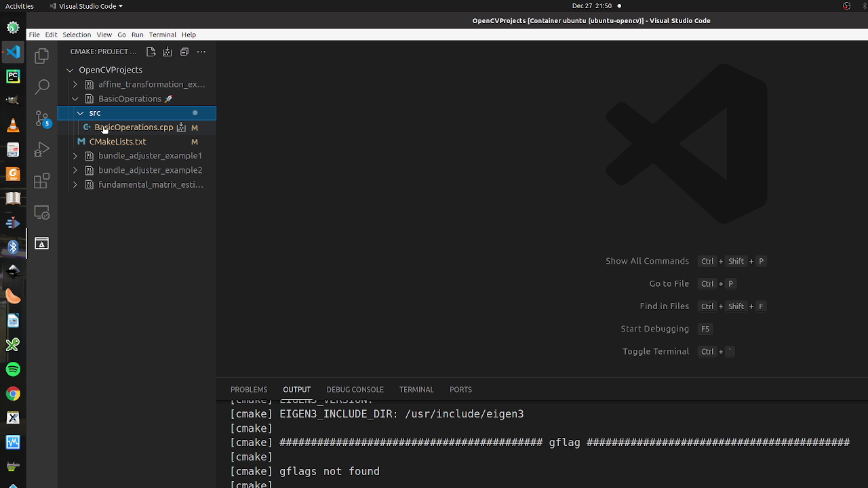Click the build icon in CMake panel header
This screenshot has height=488, width=868.
pos(167,52)
